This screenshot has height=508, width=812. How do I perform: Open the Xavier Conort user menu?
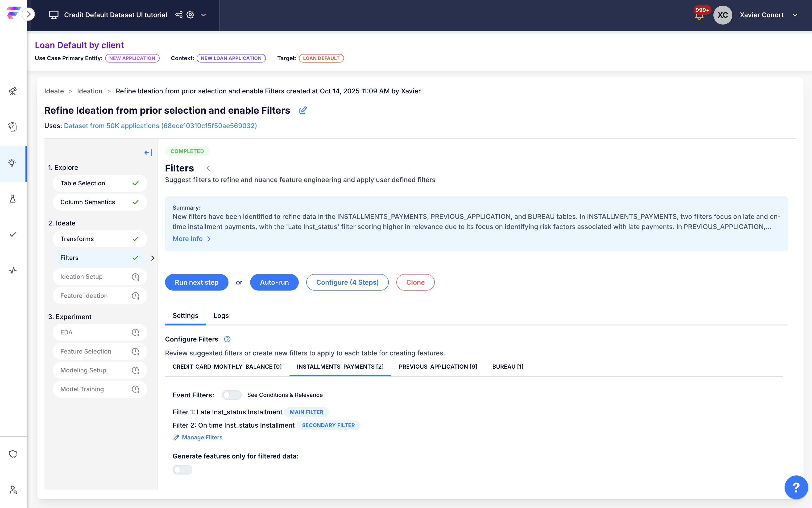pyautogui.click(x=795, y=15)
